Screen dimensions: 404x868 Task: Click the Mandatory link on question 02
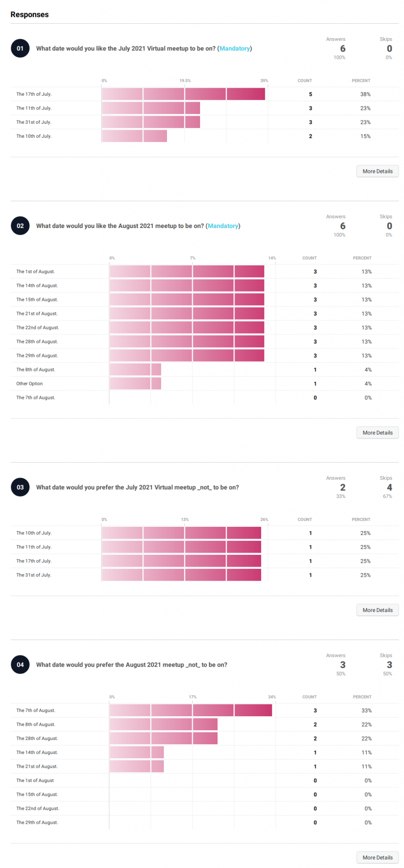coord(223,226)
